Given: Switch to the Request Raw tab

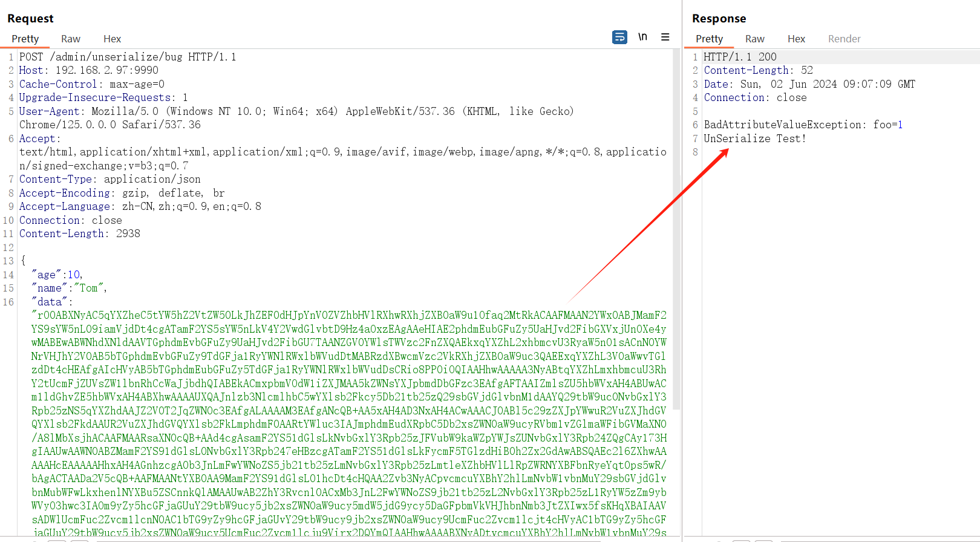Looking at the screenshot, I should 71,39.
